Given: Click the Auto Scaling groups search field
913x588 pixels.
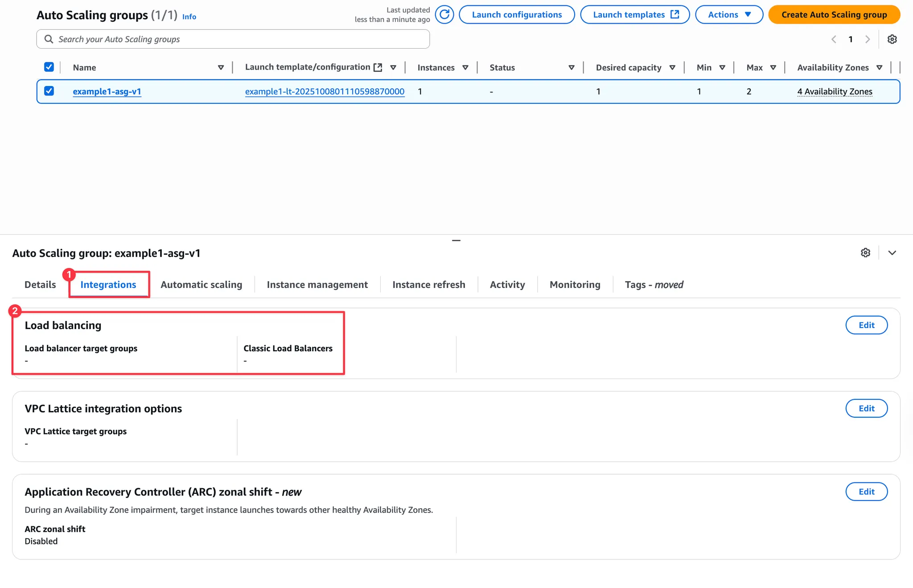Looking at the screenshot, I should 241,39.
